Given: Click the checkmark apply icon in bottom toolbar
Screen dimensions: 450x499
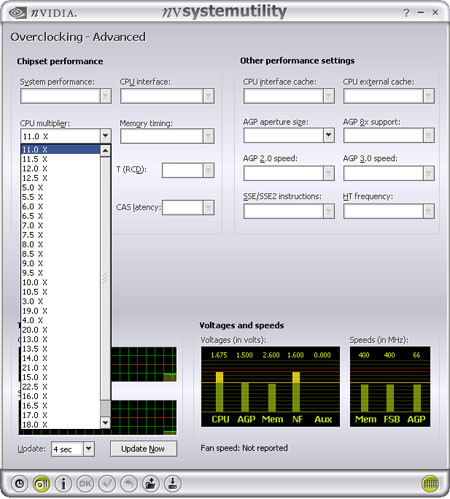Looking at the screenshot, I should point(107,483).
